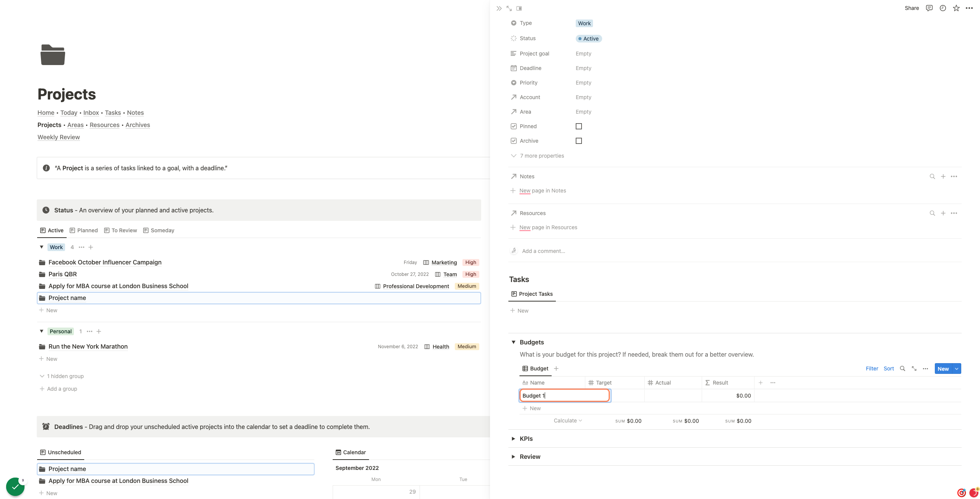This screenshot has width=980, height=499.
Task: View page history with the clock icon
Action: click(943, 8)
